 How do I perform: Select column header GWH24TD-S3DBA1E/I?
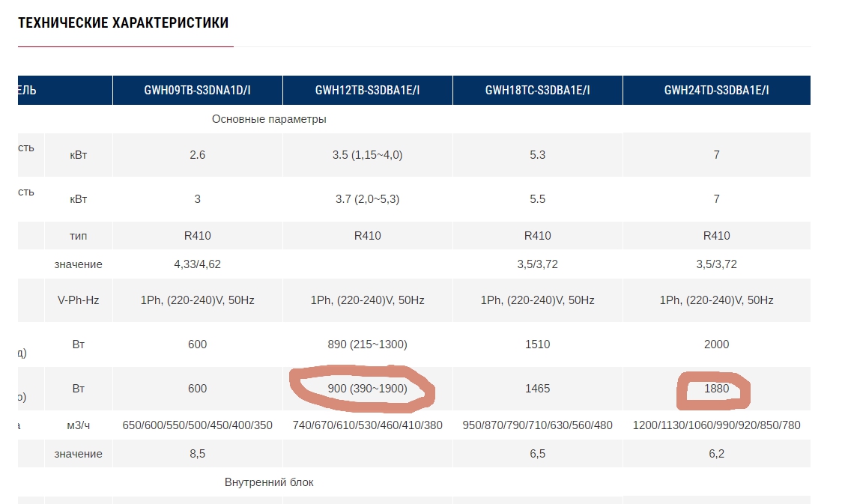(717, 91)
